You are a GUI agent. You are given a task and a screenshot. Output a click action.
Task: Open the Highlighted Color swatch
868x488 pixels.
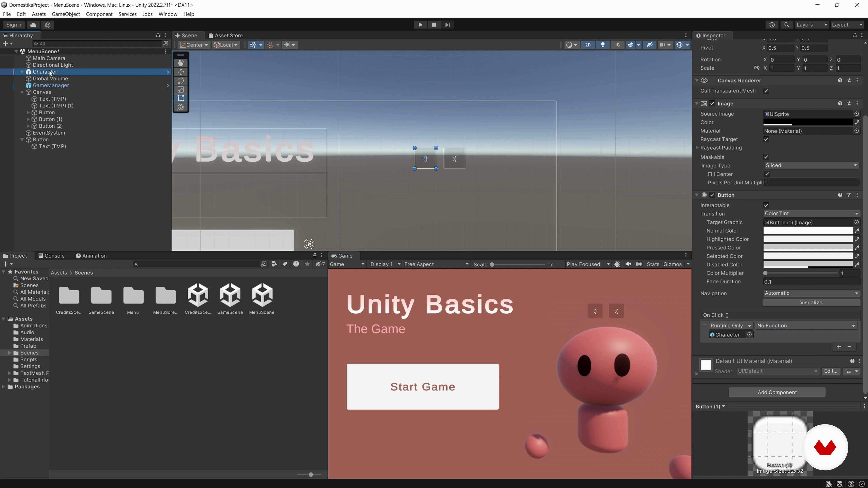[x=808, y=239]
